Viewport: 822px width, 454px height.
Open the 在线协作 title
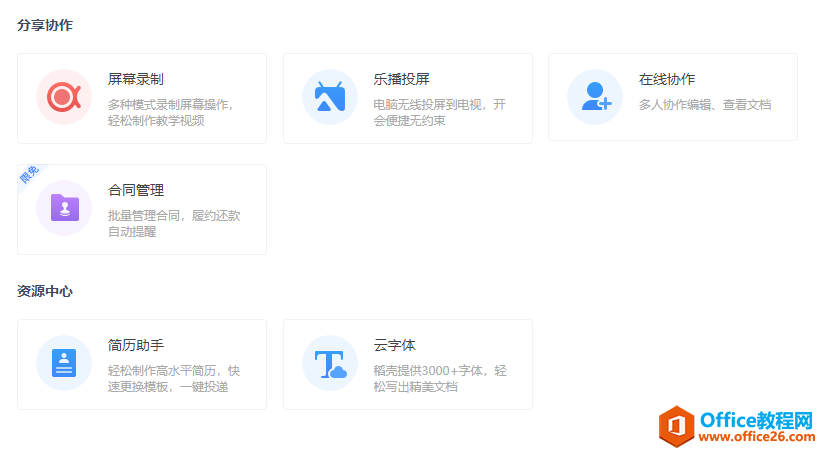(667, 79)
